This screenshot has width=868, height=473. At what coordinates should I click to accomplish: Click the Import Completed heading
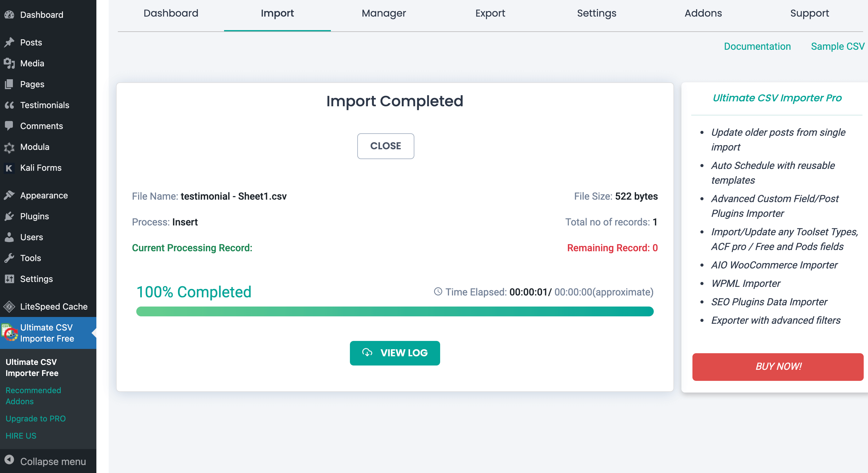coord(395,101)
